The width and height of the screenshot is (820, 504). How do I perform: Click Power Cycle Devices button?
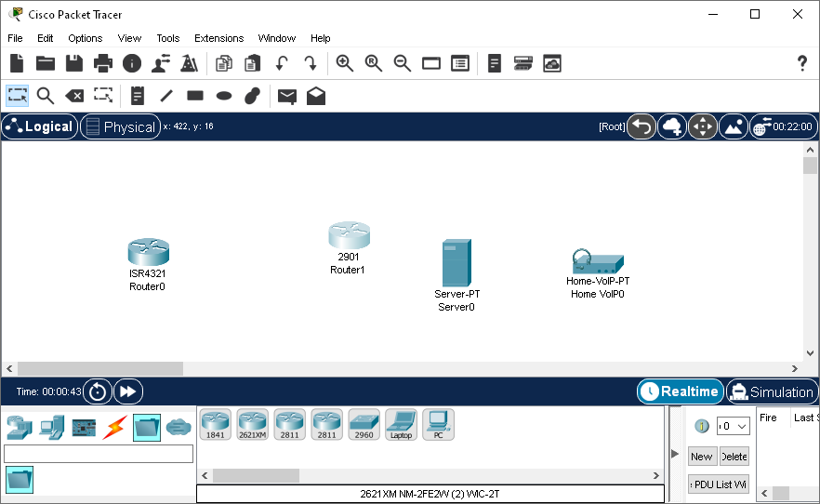pos(98,391)
